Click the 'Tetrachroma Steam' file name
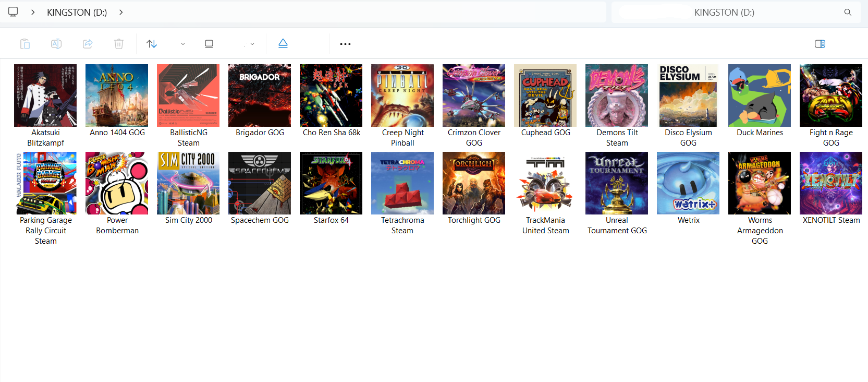 [x=402, y=225]
